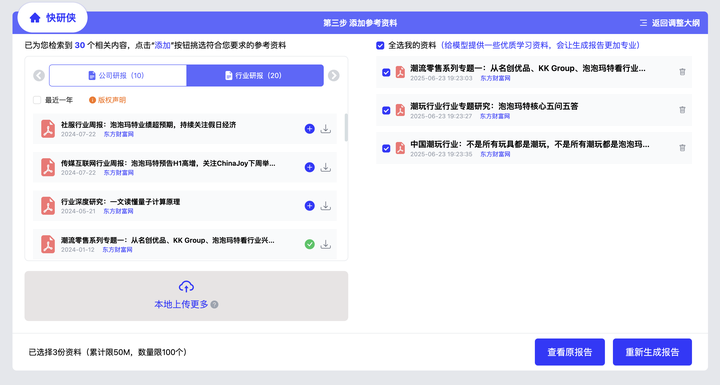Click 东方财富网 under selected 中国潮玩行业
Screen dimensions: 720x385
495,154
